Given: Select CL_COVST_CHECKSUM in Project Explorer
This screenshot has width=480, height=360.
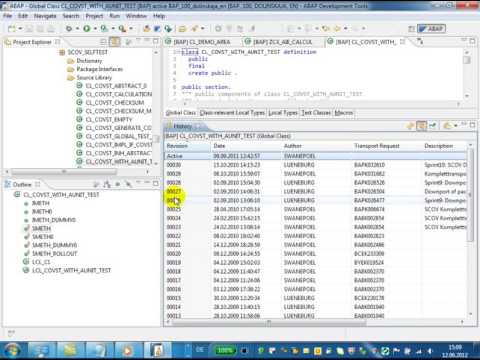Looking at the screenshot, I should pos(115,103).
